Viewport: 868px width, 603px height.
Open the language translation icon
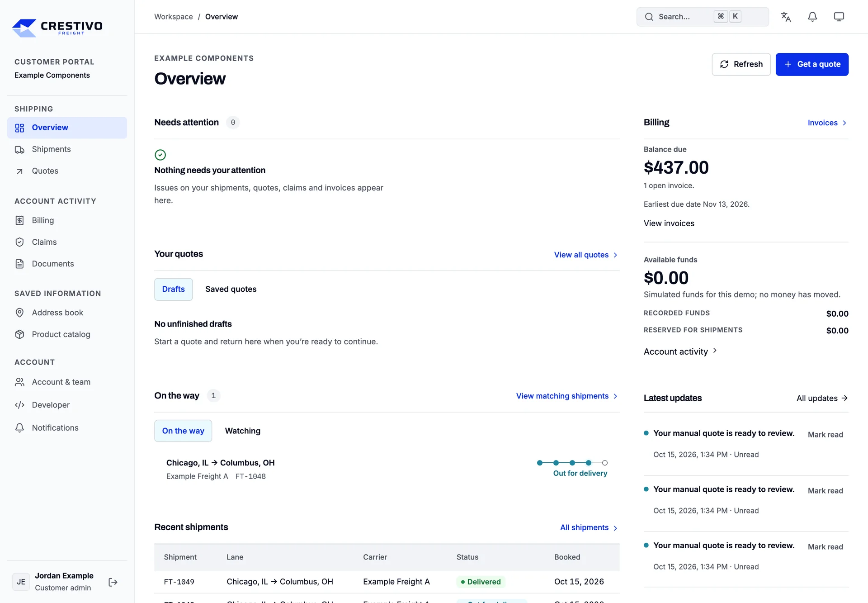coord(786,17)
